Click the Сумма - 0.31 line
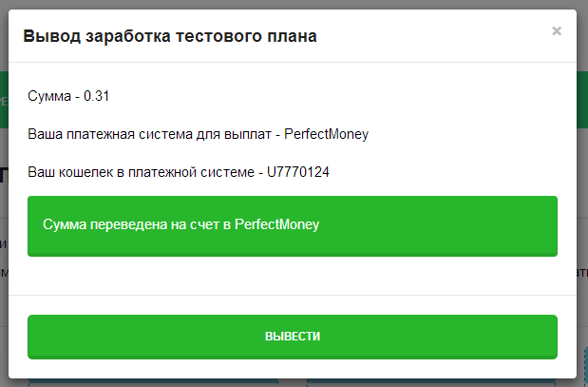This screenshot has height=387, width=588. (71, 96)
